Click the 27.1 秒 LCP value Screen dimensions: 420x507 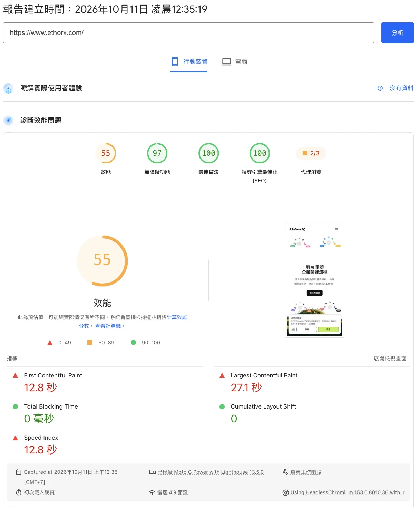click(x=246, y=388)
